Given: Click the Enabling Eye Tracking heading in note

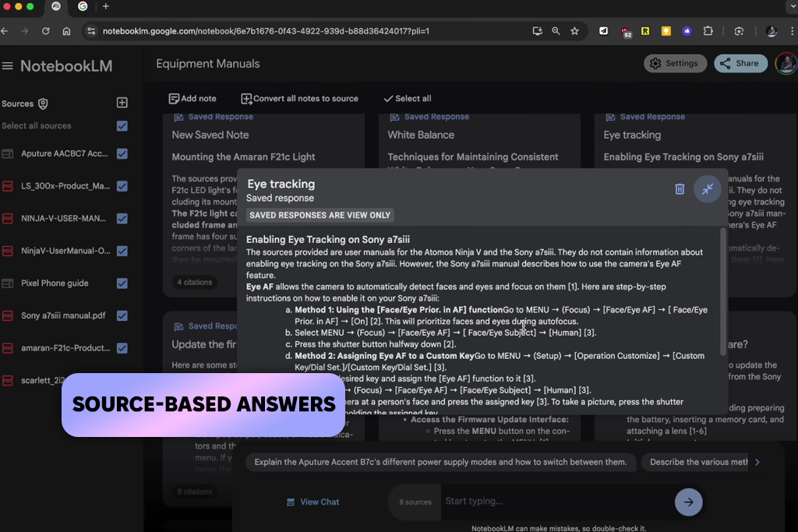Looking at the screenshot, I should pos(328,240).
